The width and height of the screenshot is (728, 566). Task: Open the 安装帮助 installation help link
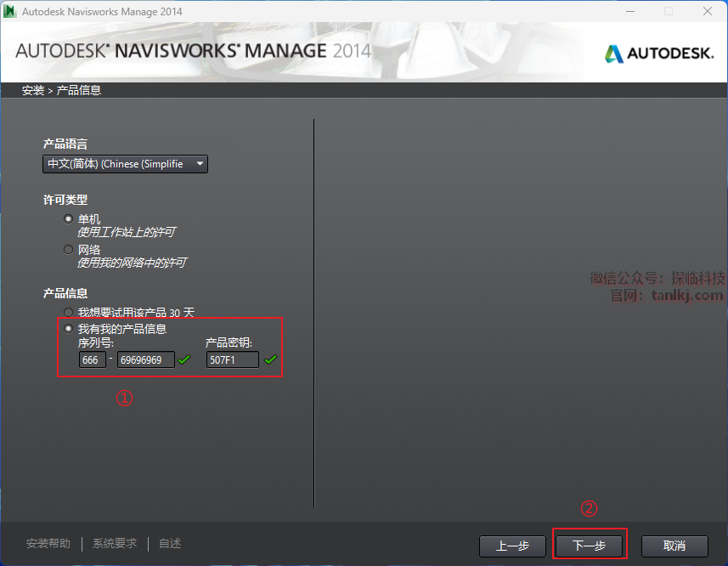[48, 543]
